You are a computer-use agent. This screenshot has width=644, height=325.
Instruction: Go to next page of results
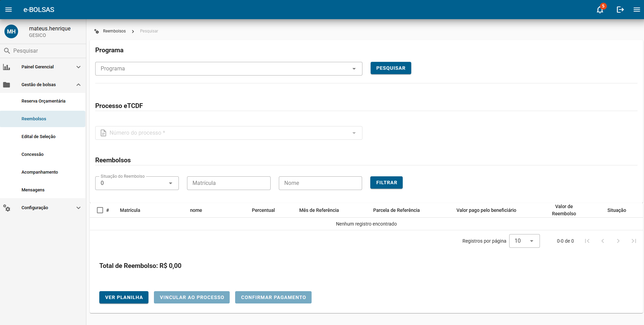point(618,241)
